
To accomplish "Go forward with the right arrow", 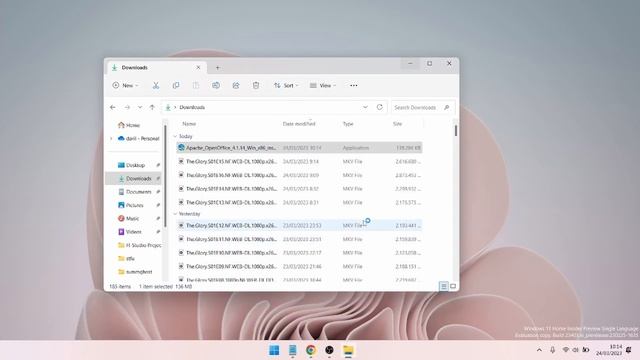I will (x=127, y=107).
